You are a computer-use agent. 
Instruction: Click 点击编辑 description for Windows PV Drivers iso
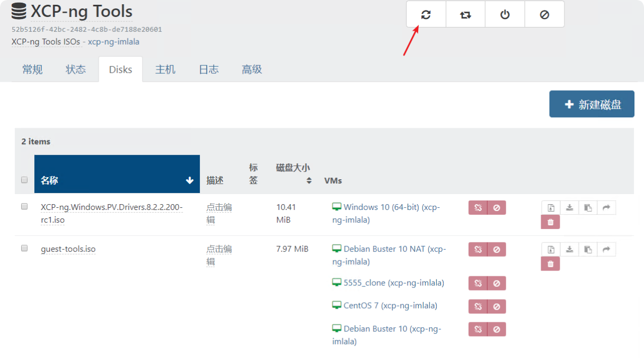(219, 213)
